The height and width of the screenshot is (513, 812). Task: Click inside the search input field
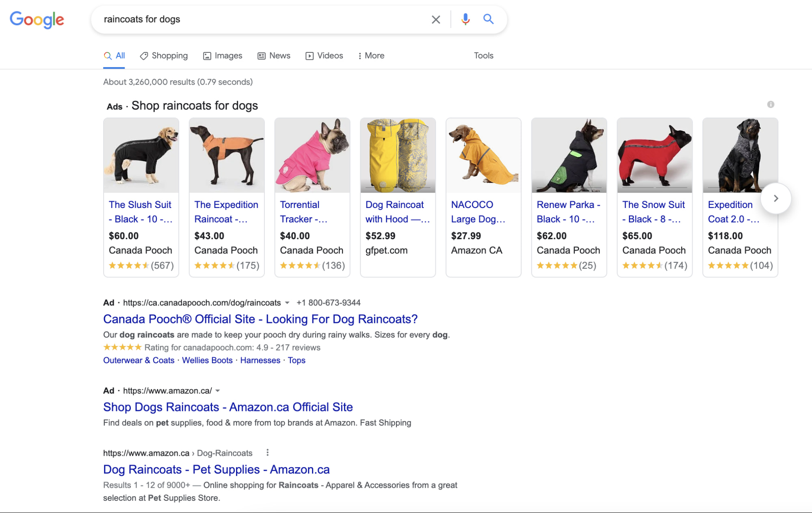264,19
